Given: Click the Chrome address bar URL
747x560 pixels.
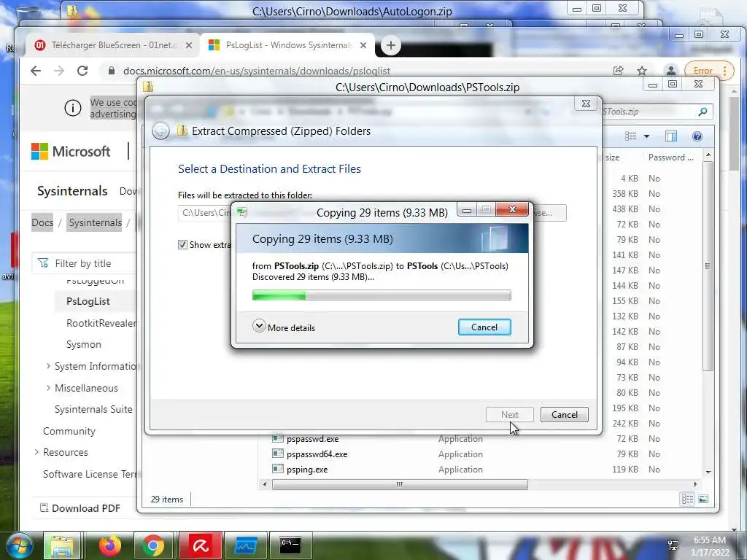Looking at the screenshot, I should 257,71.
